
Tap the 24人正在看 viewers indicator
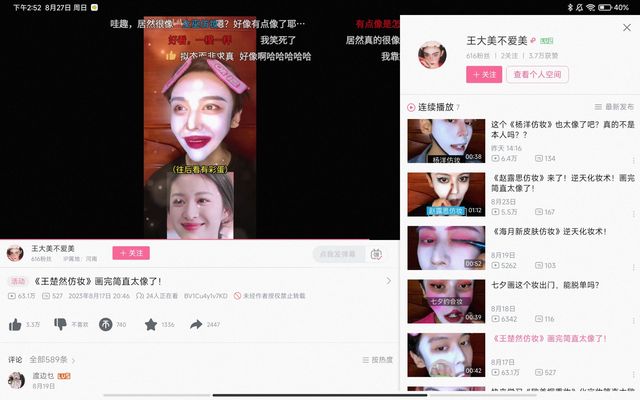[x=157, y=296]
